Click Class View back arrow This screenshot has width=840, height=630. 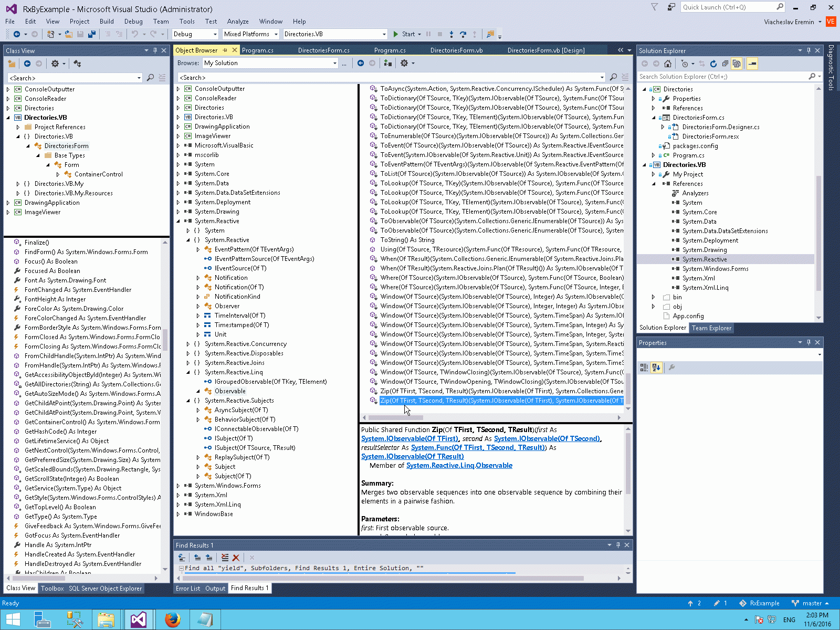pyautogui.click(x=27, y=64)
